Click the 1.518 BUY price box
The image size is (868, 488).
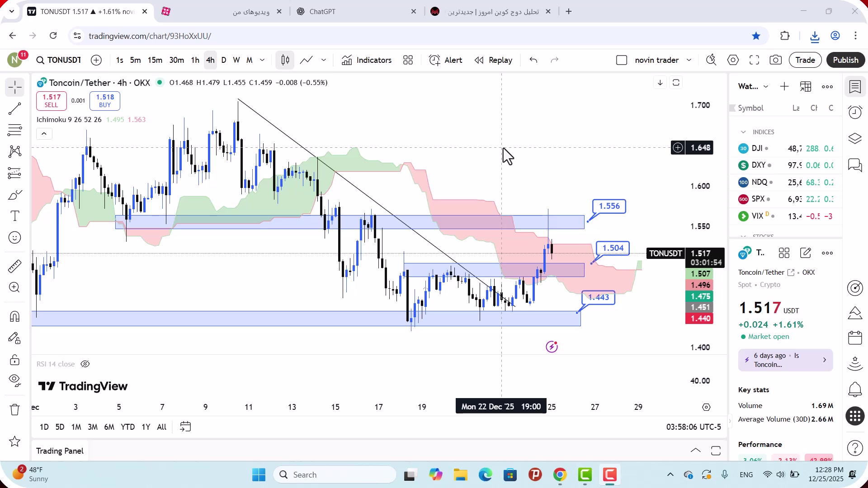105,101
